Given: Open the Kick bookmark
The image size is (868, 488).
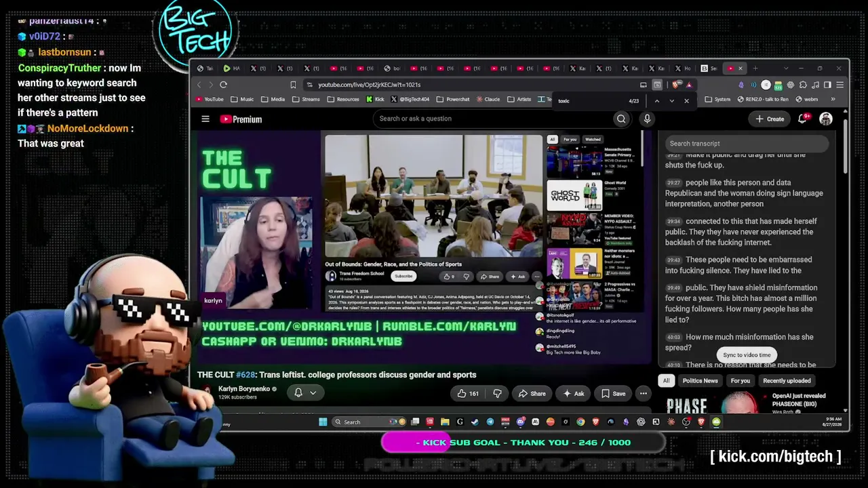Looking at the screenshot, I should (x=375, y=100).
